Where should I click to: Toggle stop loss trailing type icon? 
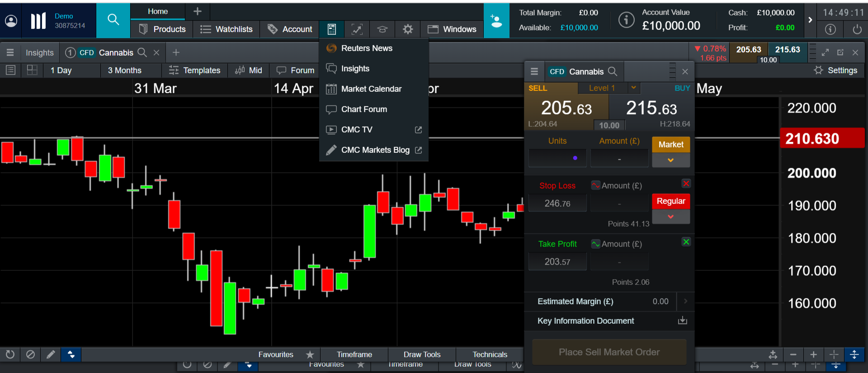coord(596,185)
